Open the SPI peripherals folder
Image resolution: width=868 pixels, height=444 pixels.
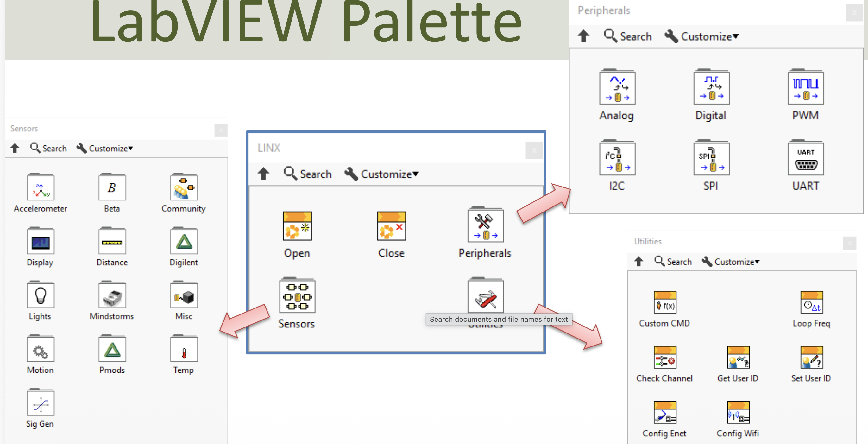click(x=711, y=158)
